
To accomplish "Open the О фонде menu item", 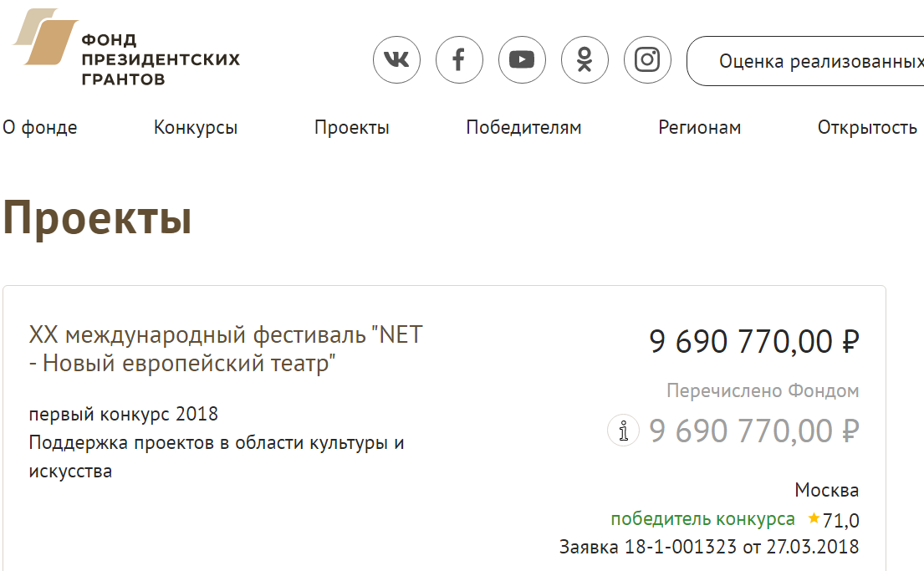I will 40,127.
